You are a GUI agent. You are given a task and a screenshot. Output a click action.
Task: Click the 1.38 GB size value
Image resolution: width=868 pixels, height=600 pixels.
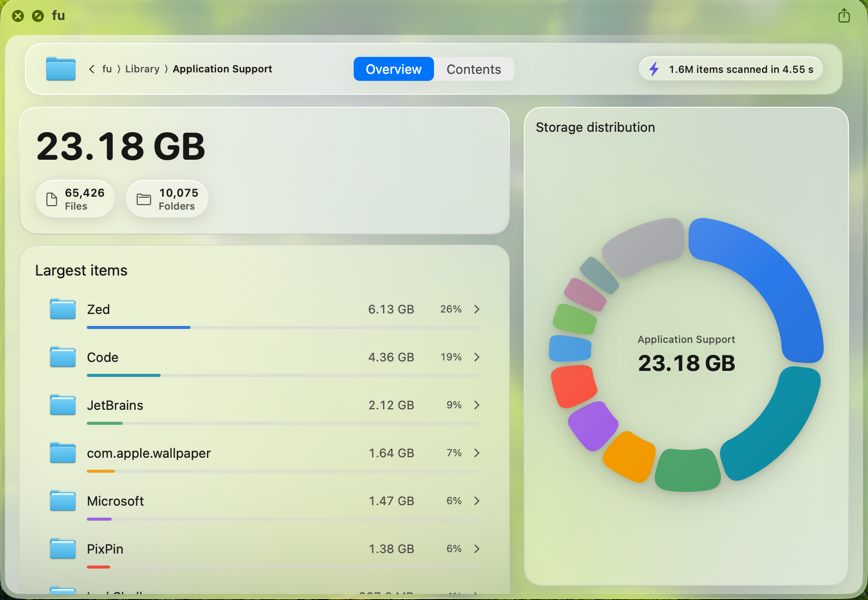pyautogui.click(x=391, y=549)
